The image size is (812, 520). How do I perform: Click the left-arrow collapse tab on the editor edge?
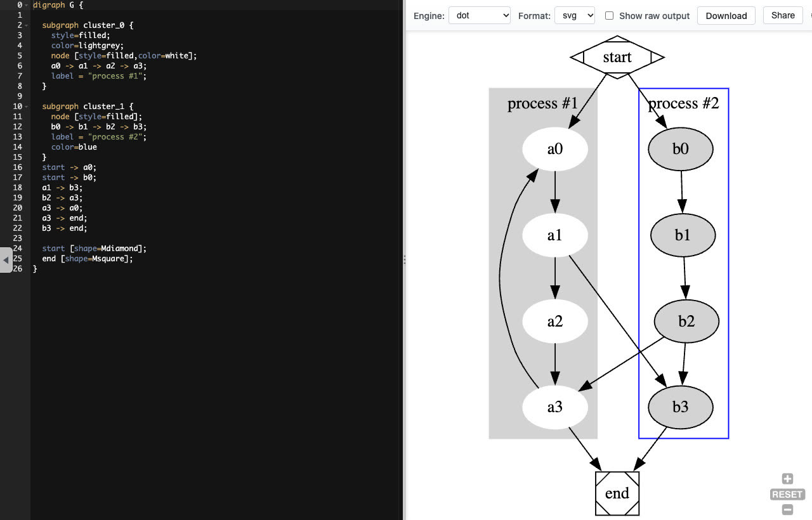[x=6, y=260]
